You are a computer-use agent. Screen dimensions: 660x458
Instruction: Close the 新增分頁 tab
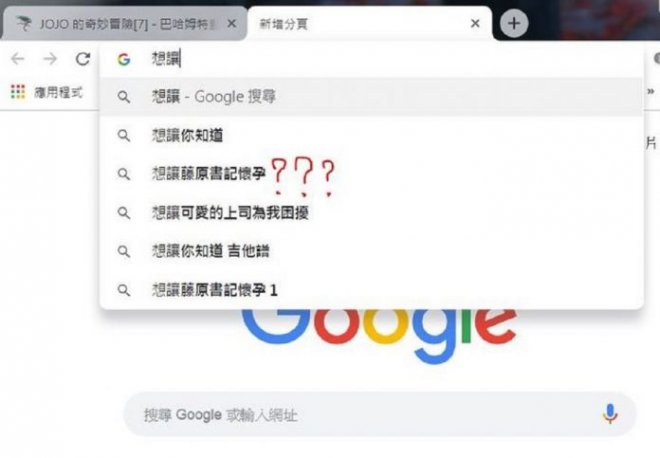tap(475, 24)
